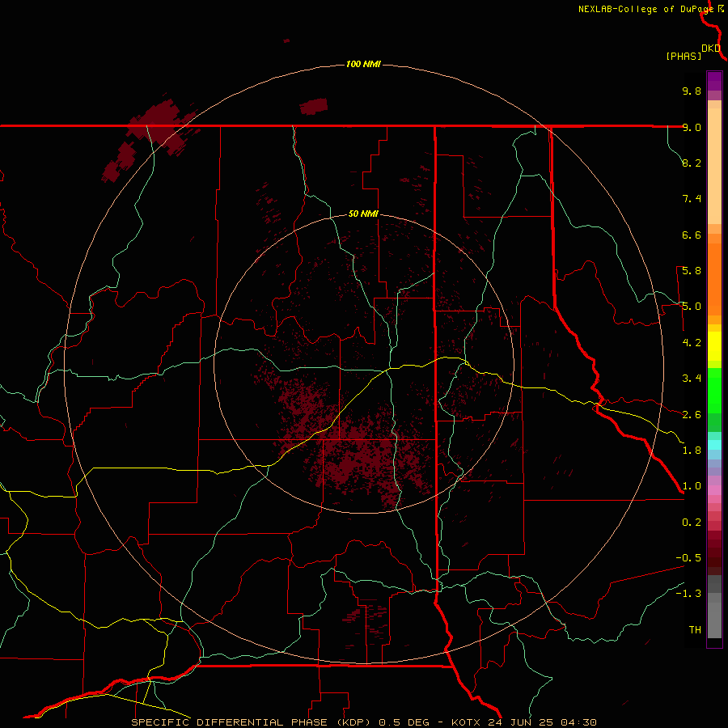Click the -0.5 value on color scale

point(688,558)
